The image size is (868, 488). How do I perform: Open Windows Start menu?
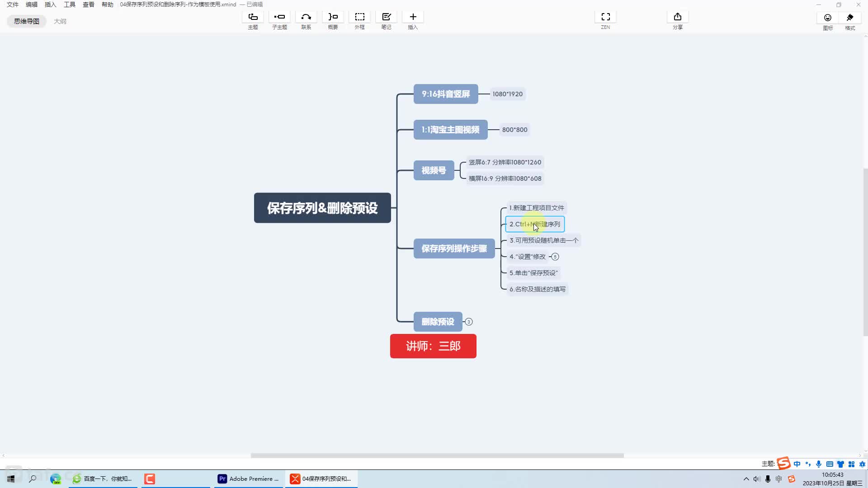pyautogui.click(x=11, y=479)
